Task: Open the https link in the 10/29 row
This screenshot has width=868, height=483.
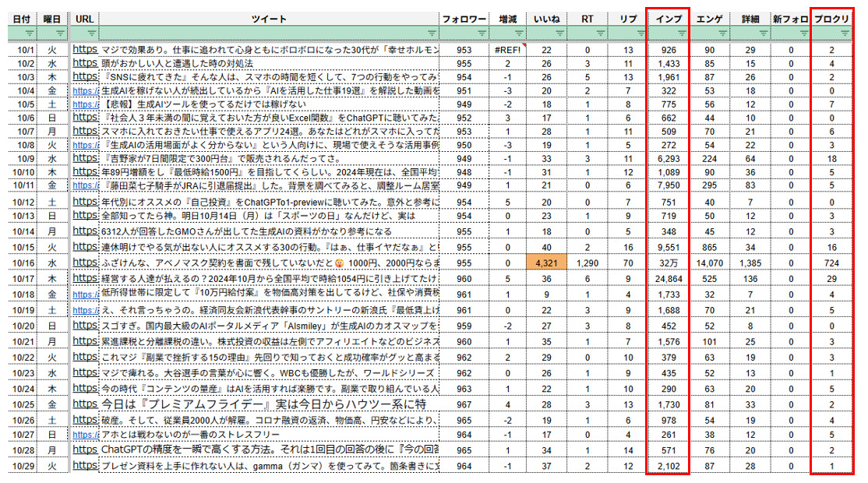Action: (x=85, y=465)
